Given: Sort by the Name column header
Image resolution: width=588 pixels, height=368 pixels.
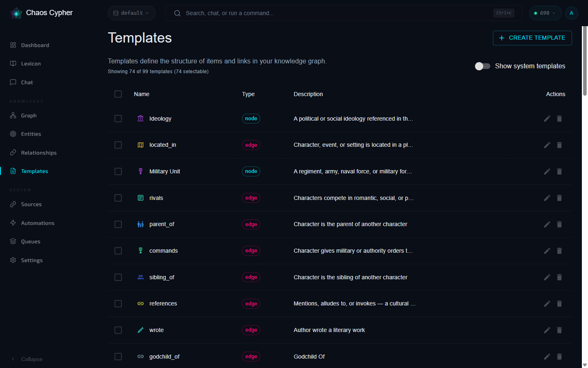Looking at the screenshot, I should click(142, 94).
